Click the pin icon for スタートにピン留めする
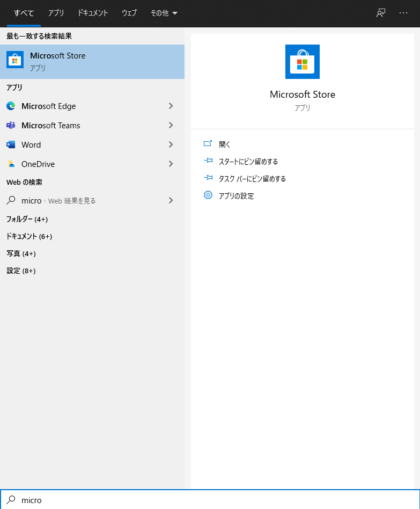 208,161
